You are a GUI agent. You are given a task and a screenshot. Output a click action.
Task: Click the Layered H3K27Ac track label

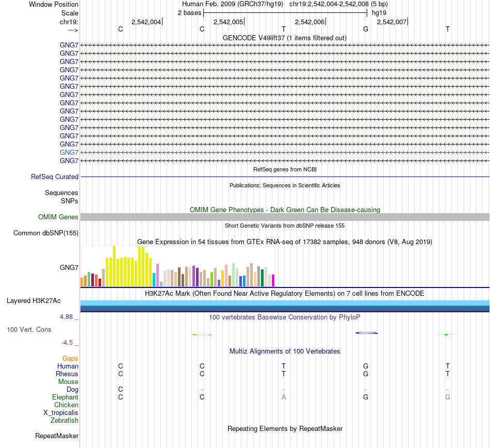coord(34,301)
